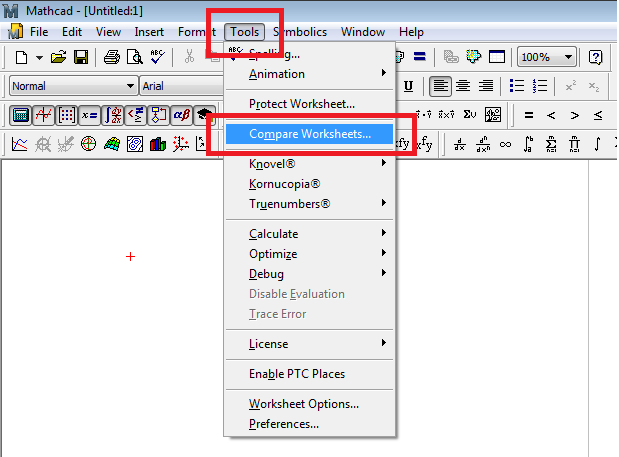Open the View menu
Image resolution: width=619 pixels, height=457 pixels.
108,32
